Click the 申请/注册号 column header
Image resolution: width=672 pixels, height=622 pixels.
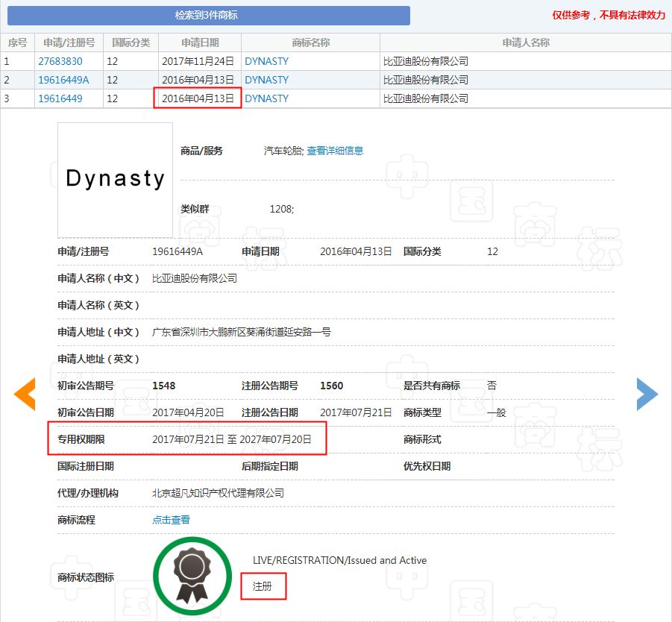69,43
